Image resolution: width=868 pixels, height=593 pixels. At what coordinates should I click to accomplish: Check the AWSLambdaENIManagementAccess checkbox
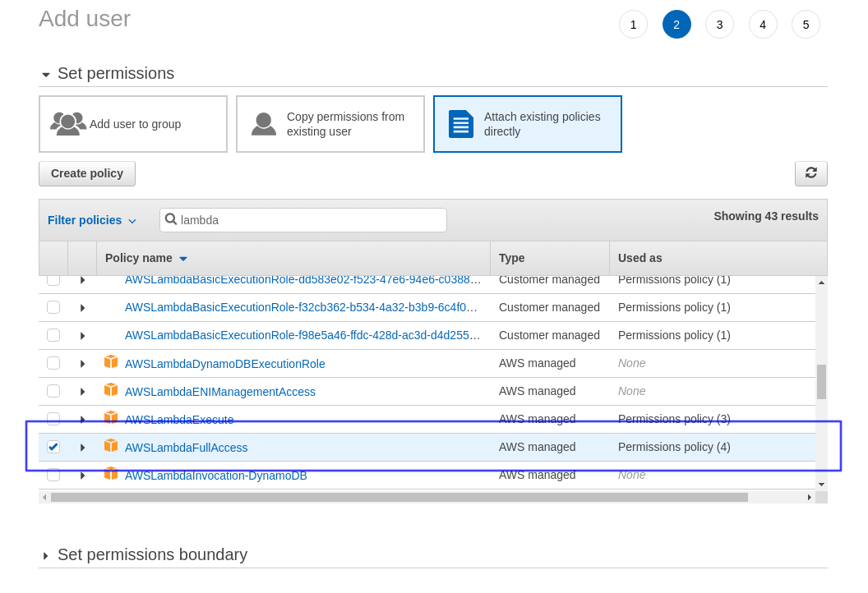53,391
